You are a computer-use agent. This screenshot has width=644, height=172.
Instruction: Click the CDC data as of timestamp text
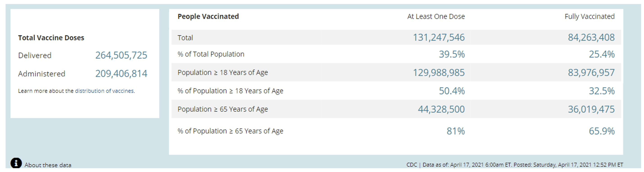point(515,165)
